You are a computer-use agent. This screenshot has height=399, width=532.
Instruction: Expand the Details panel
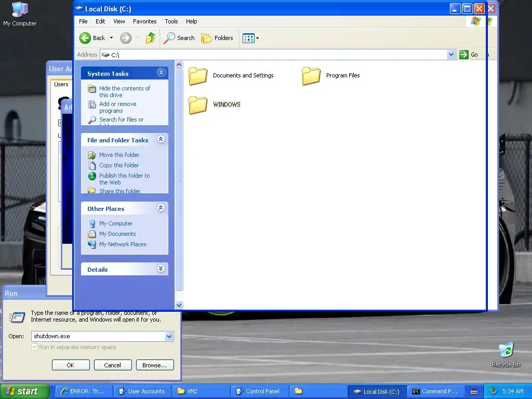click(161, 269)
